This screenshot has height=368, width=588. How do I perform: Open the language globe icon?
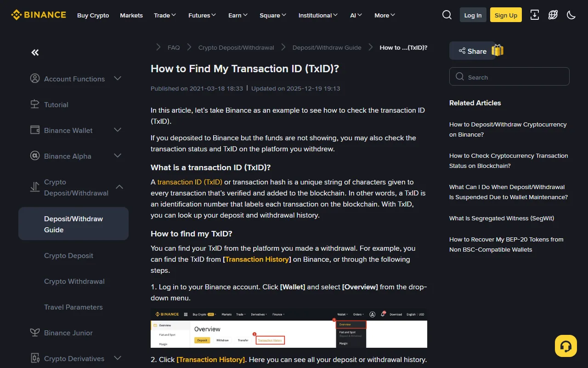point(553,15)
